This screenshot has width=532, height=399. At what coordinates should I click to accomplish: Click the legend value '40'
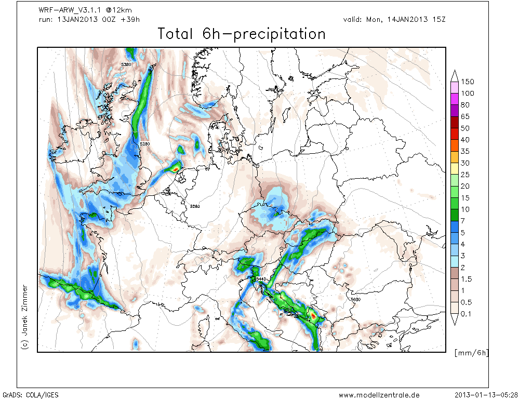click(465, 140)
